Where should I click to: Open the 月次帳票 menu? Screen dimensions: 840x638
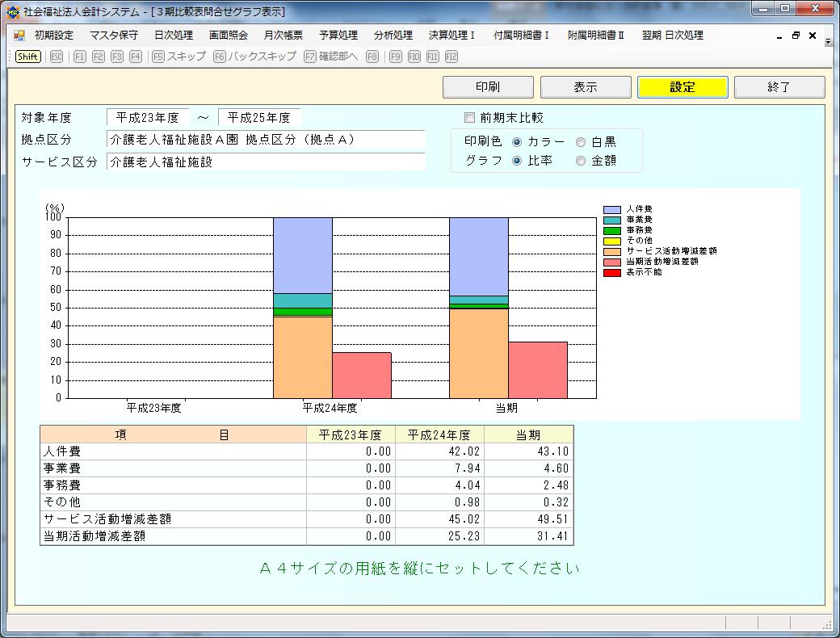(x=283, y=36)
